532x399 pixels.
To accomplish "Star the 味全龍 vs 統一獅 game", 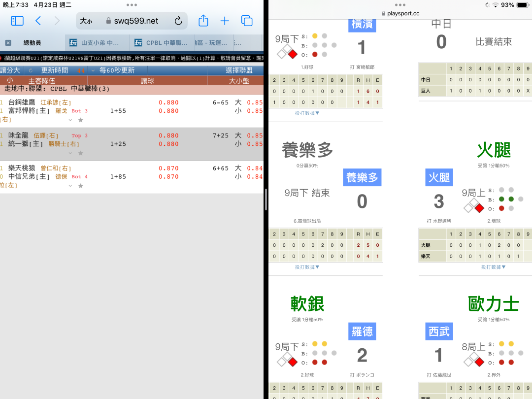I will coord(81,153).
